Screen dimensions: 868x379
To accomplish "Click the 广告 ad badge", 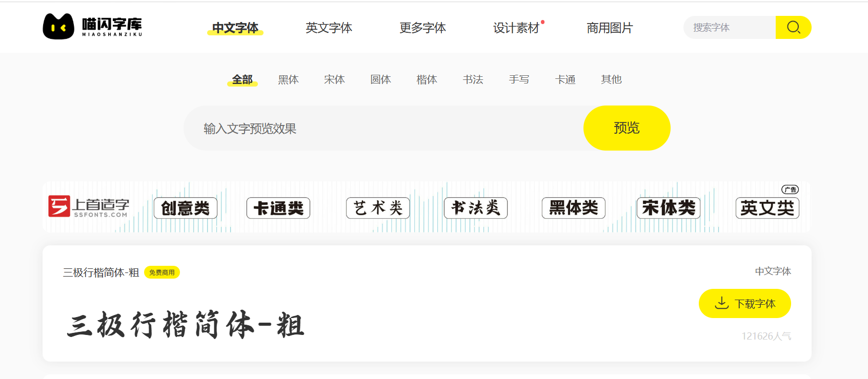I will [x=790, y=189].
